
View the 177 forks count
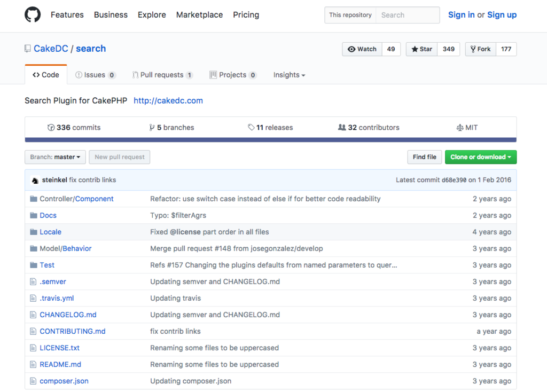(x=506, y=49)
